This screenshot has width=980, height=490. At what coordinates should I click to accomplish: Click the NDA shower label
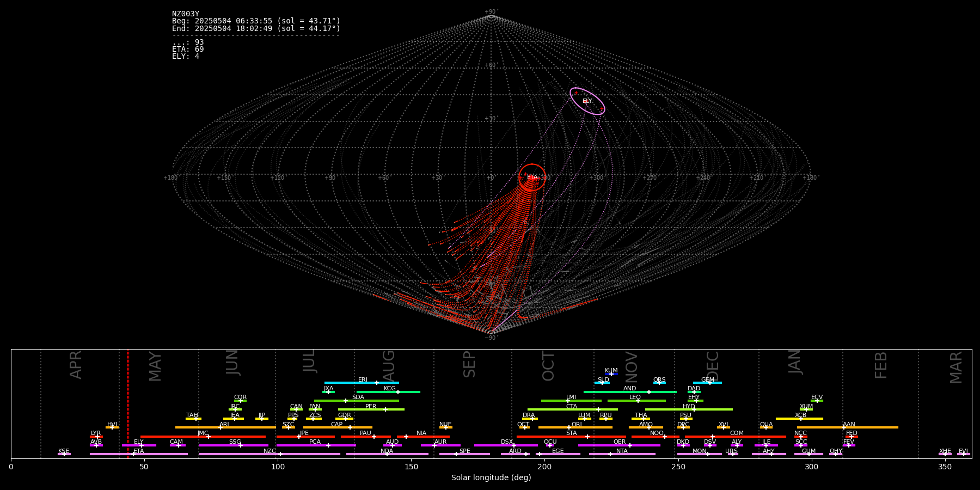387,451
